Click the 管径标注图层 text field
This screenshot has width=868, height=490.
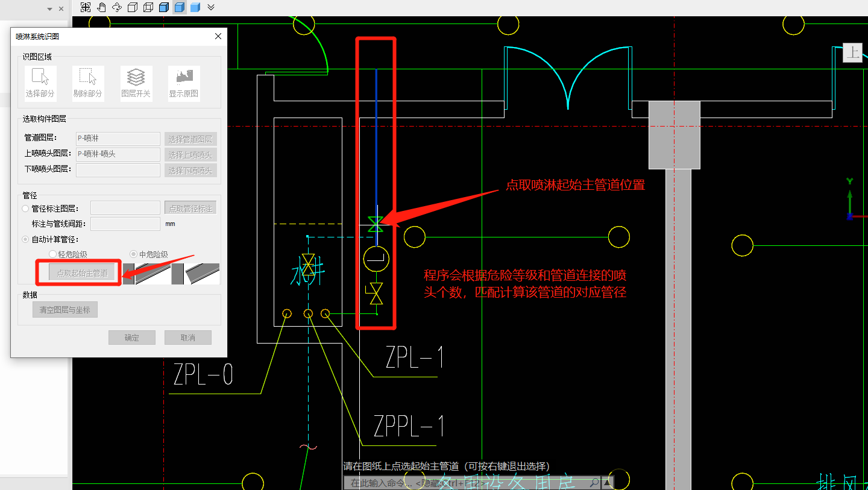point(125,209)
